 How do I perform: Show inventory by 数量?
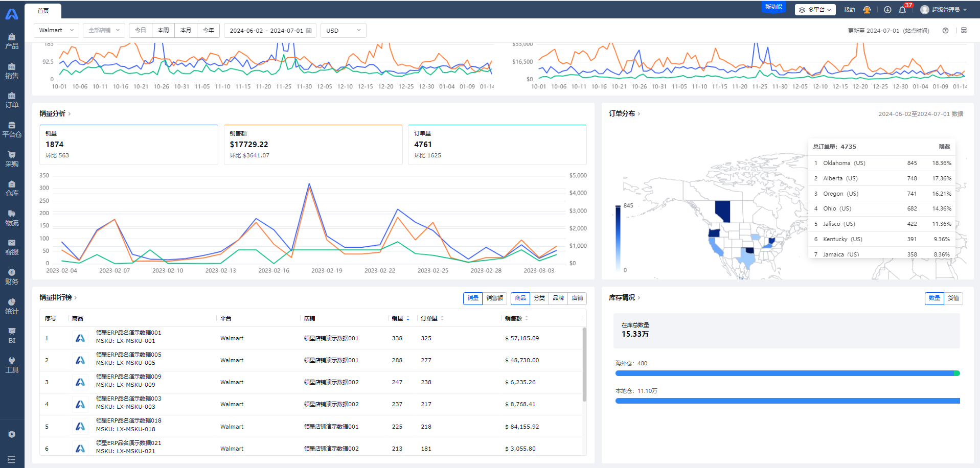(935, 298)
